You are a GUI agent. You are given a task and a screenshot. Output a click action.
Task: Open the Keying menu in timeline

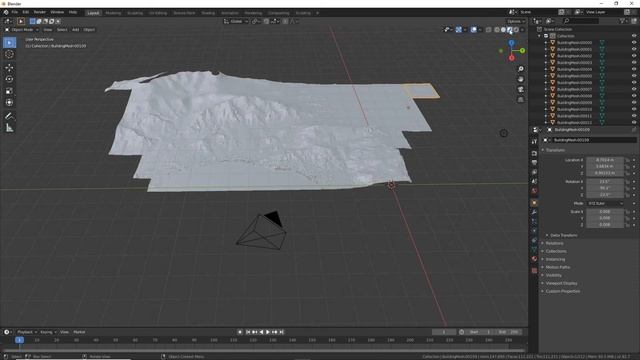click(48, 332)
